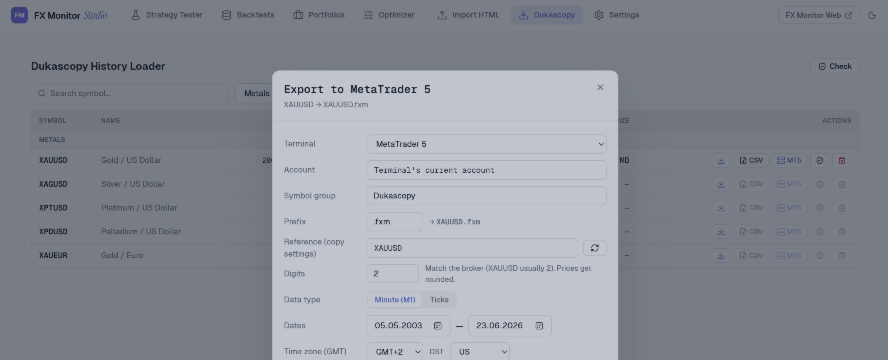Click the delete trash icon in XAGUSD row
888x360 pixels.
tap(842, 184)
